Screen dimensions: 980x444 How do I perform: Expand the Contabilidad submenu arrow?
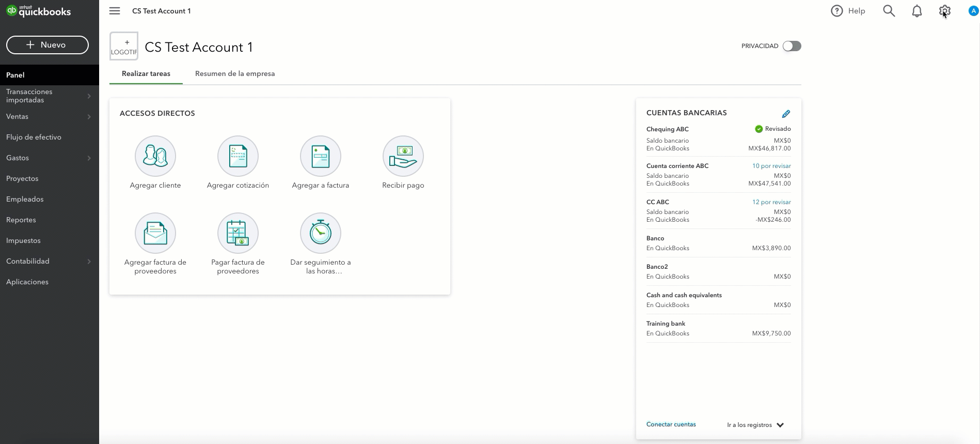tap(89, 262)
